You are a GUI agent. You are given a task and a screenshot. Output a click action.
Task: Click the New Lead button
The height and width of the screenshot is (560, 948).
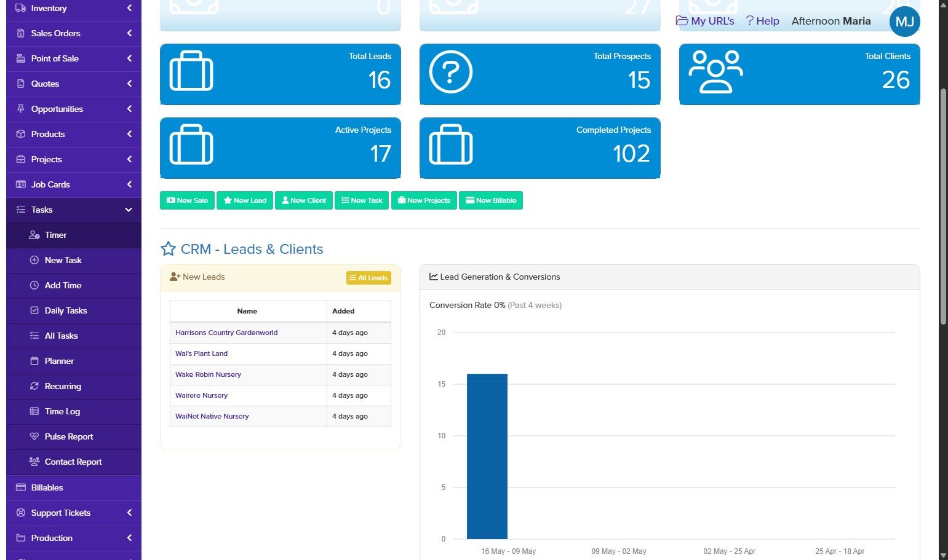click(245, 200)
